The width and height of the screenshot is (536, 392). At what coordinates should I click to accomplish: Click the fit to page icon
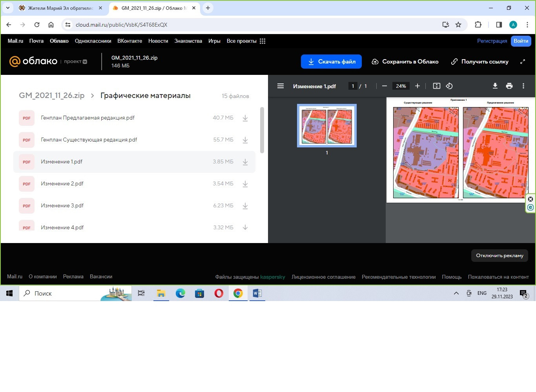click(x=436, y=86)
